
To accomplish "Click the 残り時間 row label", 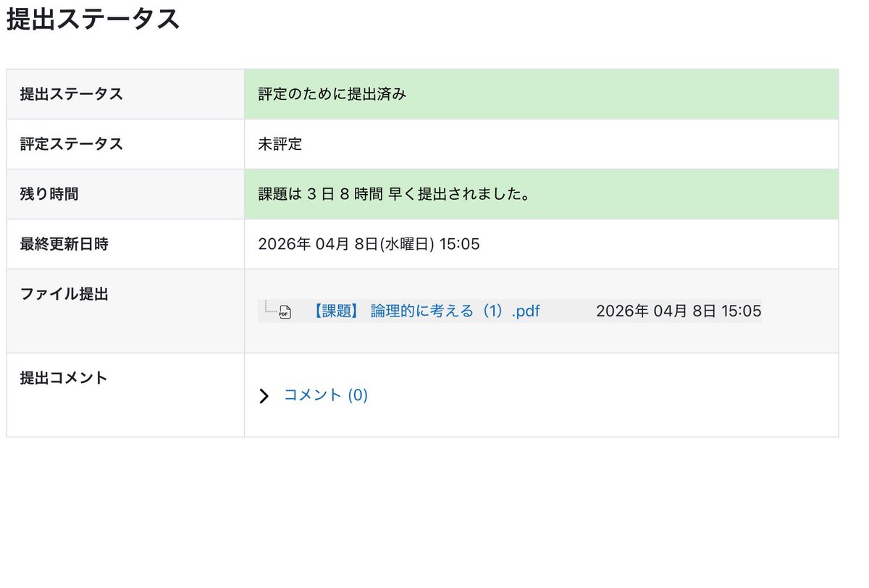I will pyautogui.click(x=45, y=194).
